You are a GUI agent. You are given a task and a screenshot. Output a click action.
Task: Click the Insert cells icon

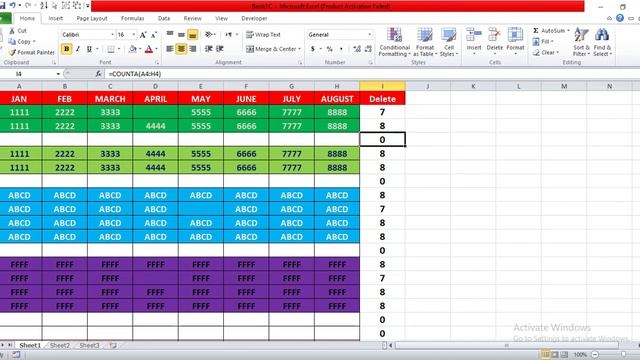click(x=474, y=36)
